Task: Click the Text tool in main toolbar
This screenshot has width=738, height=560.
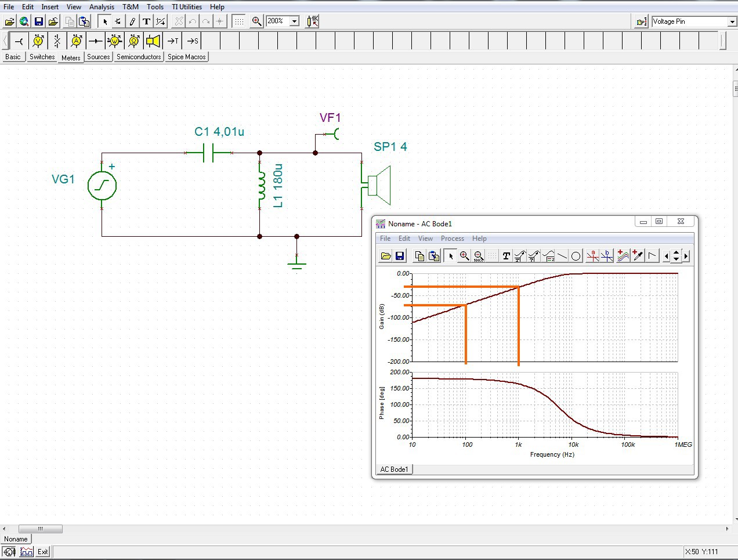Action: [x=146, y=21]
